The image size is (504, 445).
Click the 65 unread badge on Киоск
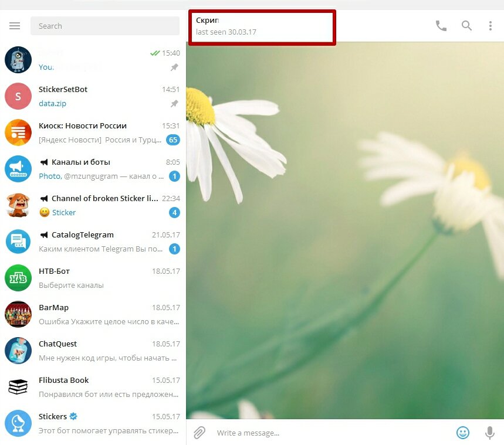click(173, 140)
